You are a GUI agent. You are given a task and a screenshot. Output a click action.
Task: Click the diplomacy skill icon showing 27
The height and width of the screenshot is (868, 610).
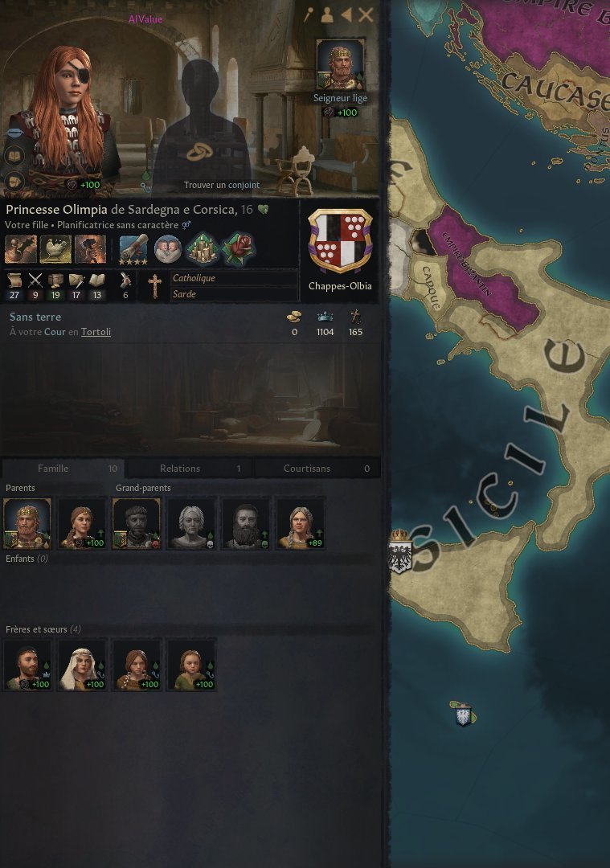(14, 280)
